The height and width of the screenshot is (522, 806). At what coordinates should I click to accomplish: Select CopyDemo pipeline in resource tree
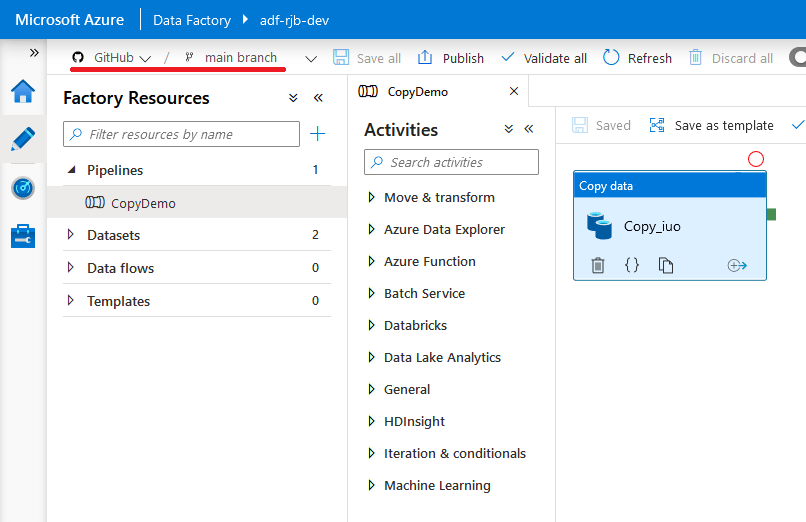click(143, 203)
